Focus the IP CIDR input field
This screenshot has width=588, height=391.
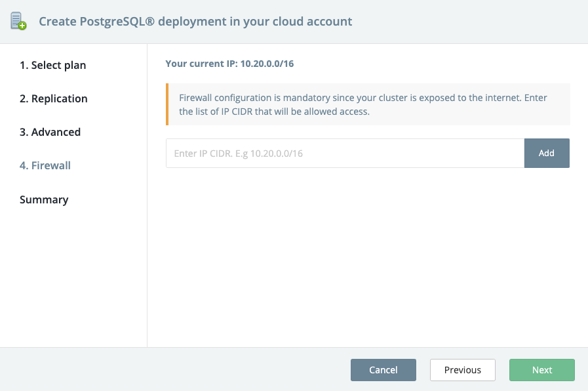(x=345, y=153)
